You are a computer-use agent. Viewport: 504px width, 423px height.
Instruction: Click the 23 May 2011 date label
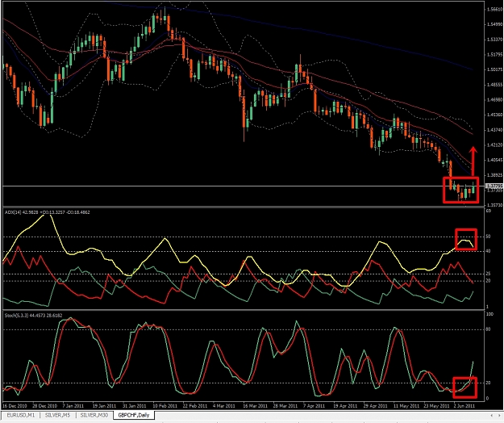437,406
